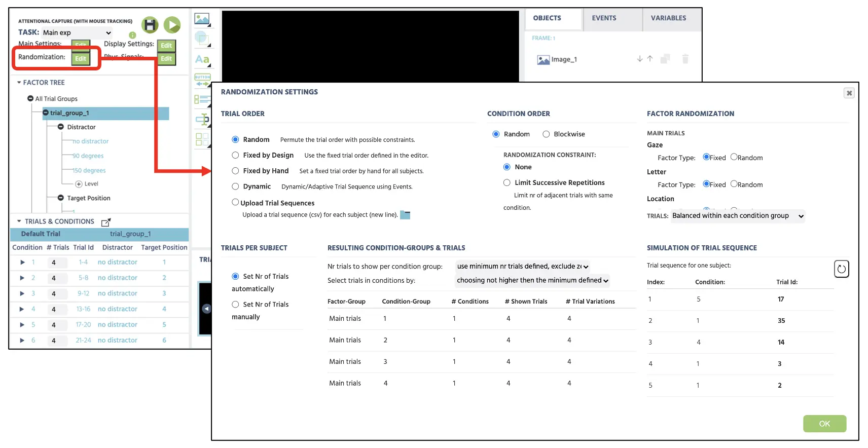Viewport: 868px width, 448px height.
Task: Open the trial_group_1 tab in trials table
Action: pos(130,234)
